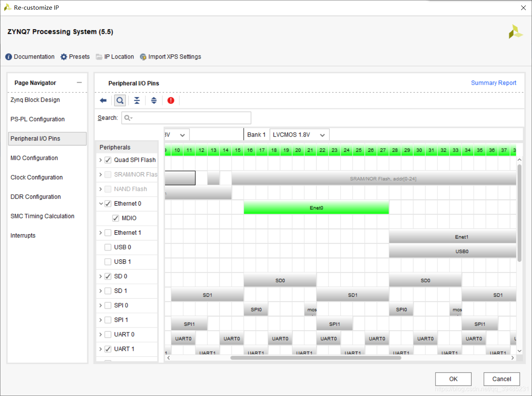Go to PS-PL Configuration page
Image resolution: width=532 pixels, height=396 pixels.
pyautogui.click(x=38, y=119)
